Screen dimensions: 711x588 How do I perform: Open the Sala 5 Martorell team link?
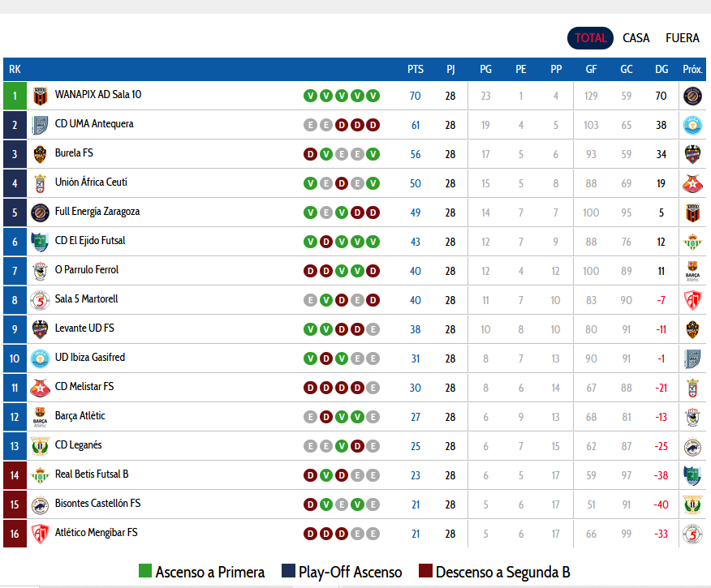[x=87, y=299]
